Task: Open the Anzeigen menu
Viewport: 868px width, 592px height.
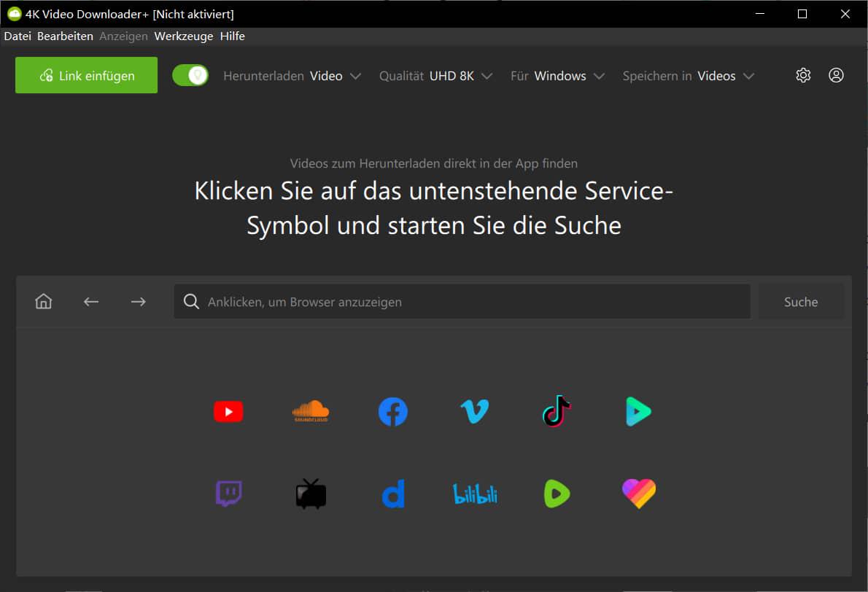Action: coord(123,36)
